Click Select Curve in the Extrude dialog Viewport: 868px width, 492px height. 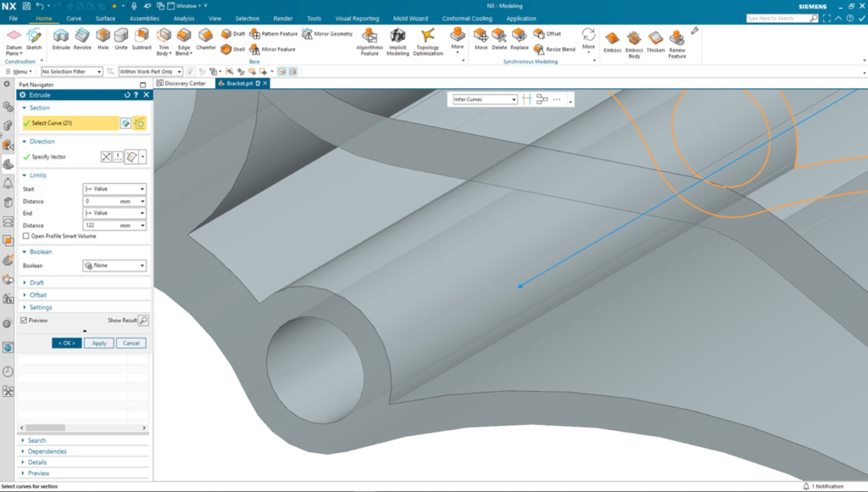pos(51,123)
